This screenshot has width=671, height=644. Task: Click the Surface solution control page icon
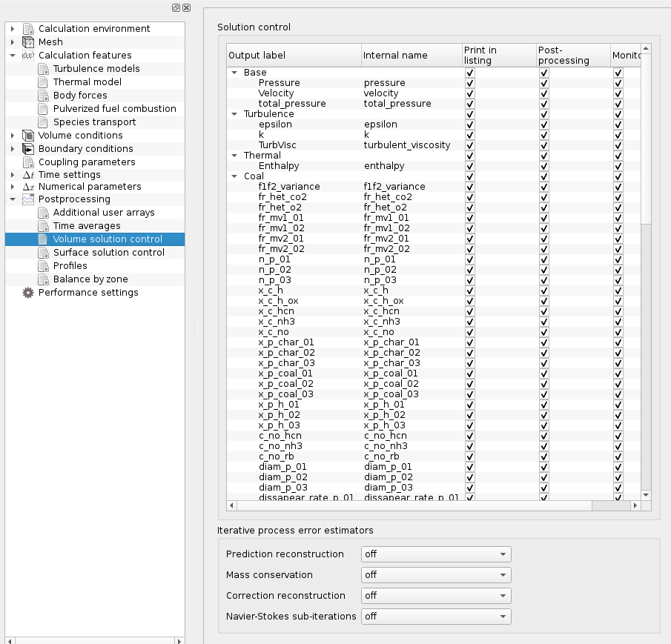(x=43, y=252)
